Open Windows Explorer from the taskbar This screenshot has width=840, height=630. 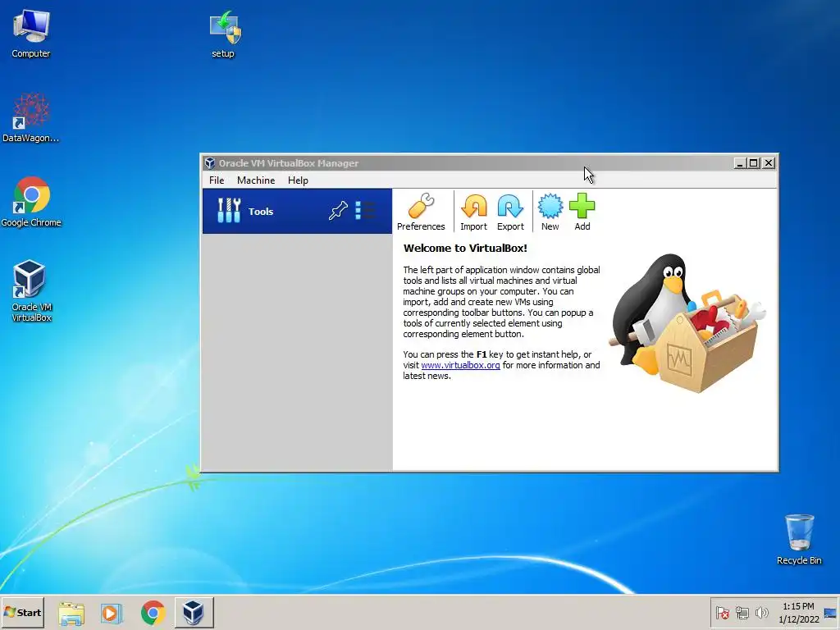pyautogui.click(x=71, y=613)
